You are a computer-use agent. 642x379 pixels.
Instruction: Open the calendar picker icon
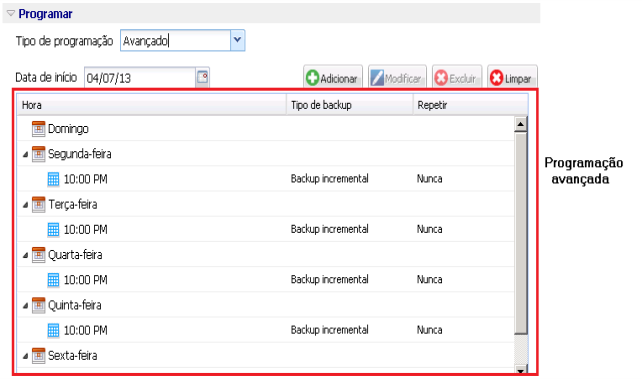(x=202, y=77)
